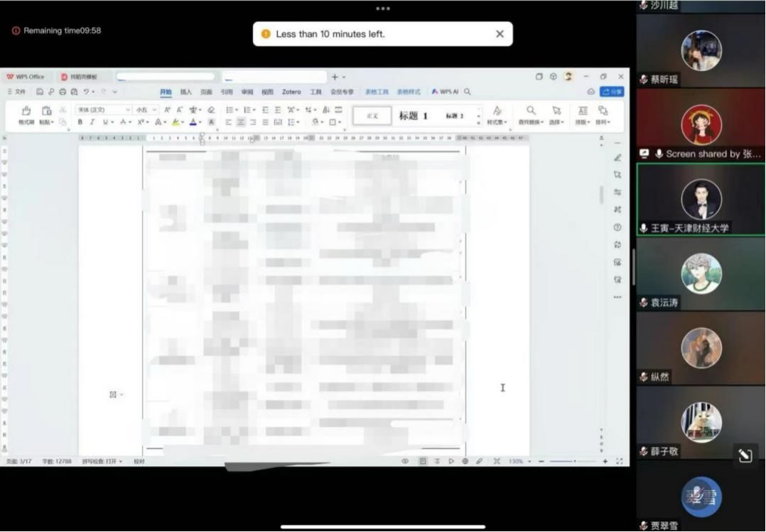Click the Print icon in quick access toolbar
The image size is (766, 532).
coord(63,92)
